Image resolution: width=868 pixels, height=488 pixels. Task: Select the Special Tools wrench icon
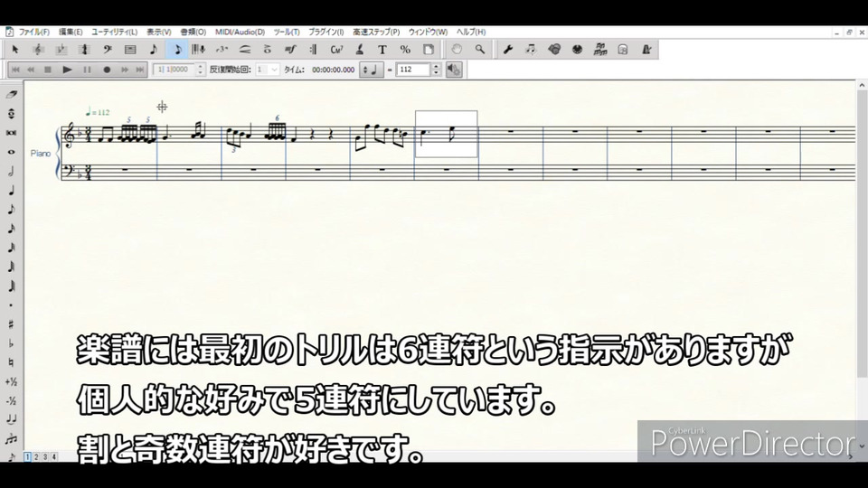pos(507,50)
